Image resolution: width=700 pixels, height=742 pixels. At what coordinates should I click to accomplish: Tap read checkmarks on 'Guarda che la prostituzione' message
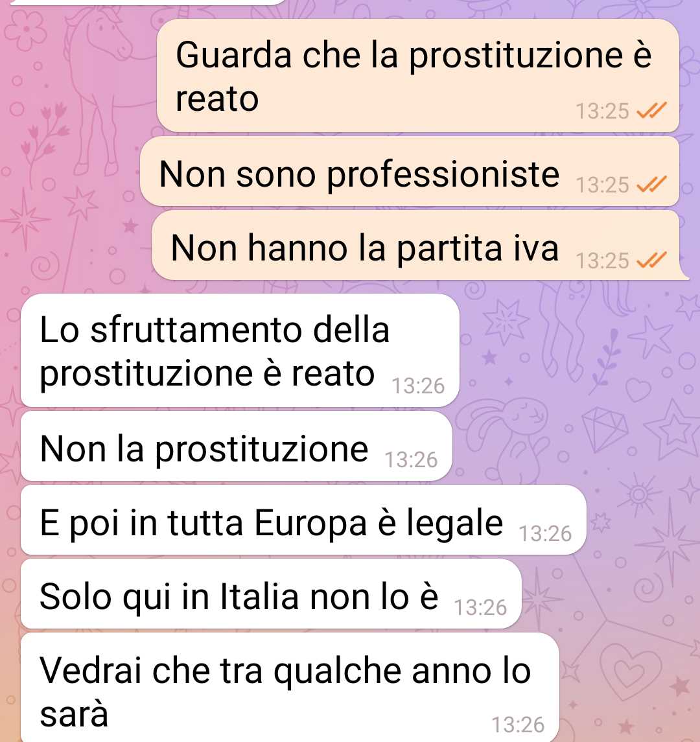tap(651, 110)
